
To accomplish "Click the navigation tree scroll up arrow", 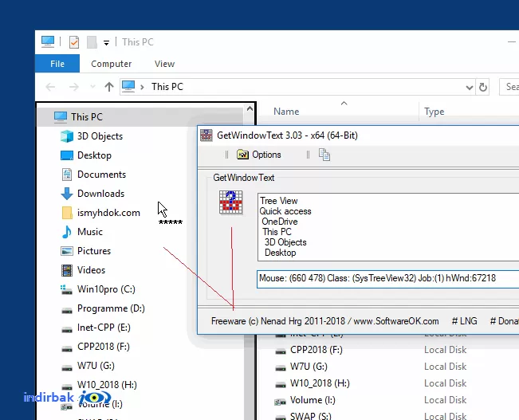I will pos(250,108).
